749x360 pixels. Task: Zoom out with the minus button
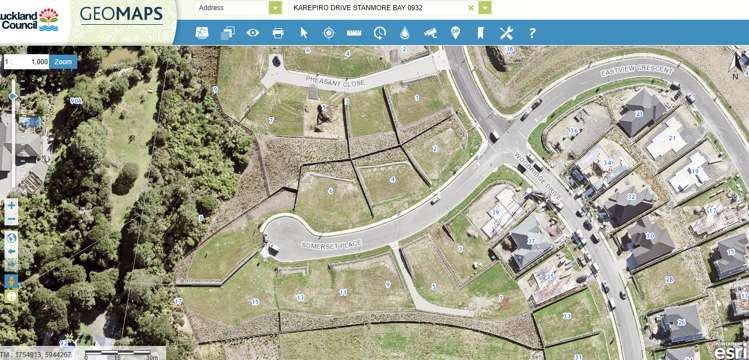(x=12, y=220)
